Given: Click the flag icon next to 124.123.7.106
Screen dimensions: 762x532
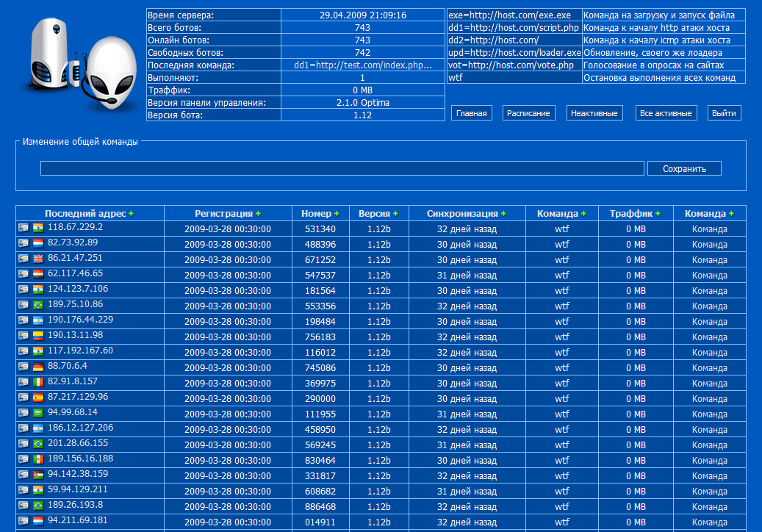Looking at the screenshot, I should 38,290.
